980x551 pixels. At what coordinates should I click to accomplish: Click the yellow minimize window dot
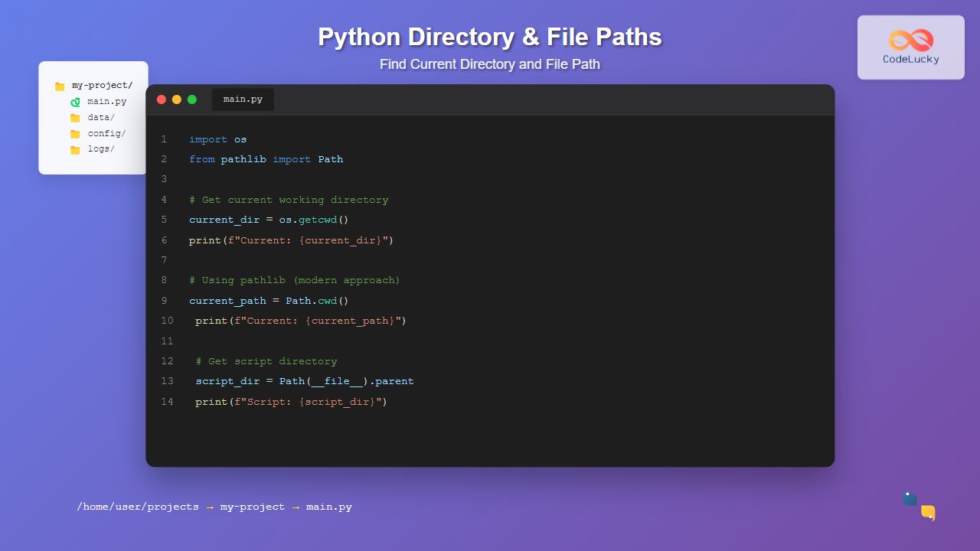[177, 99]
